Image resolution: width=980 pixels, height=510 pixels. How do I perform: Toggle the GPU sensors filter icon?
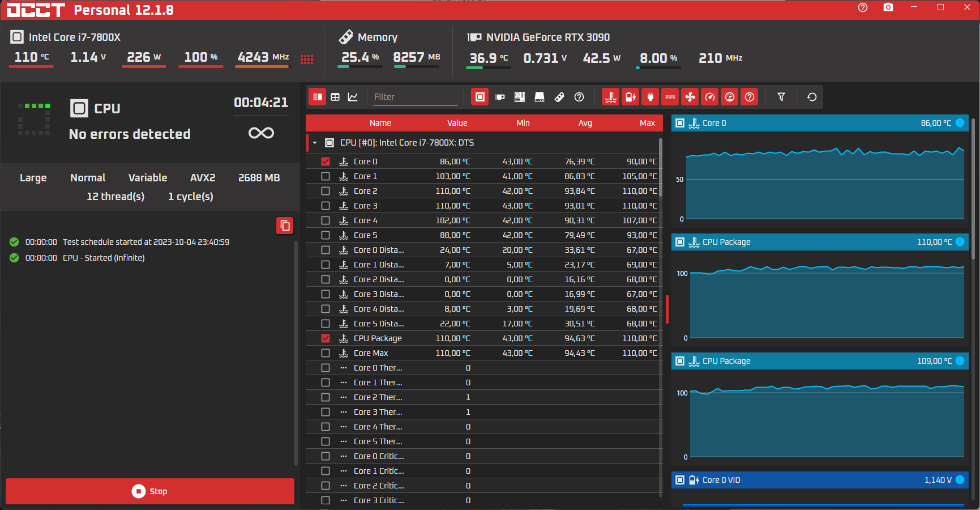(500, 97)
